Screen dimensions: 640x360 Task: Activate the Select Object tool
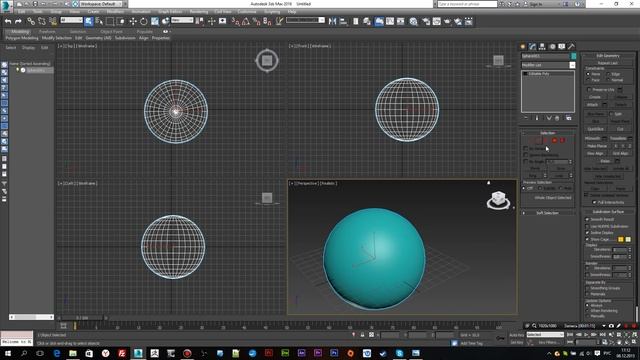[x=89, y=21]
